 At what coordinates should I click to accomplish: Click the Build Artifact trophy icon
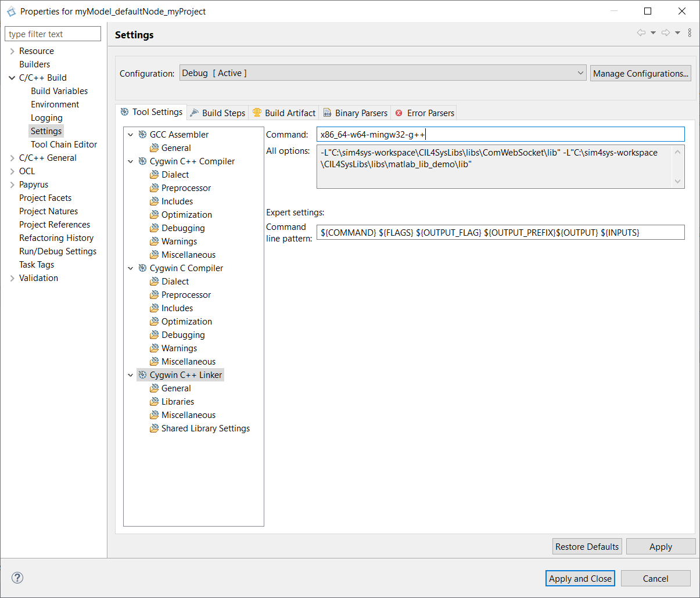pos(257,113)
